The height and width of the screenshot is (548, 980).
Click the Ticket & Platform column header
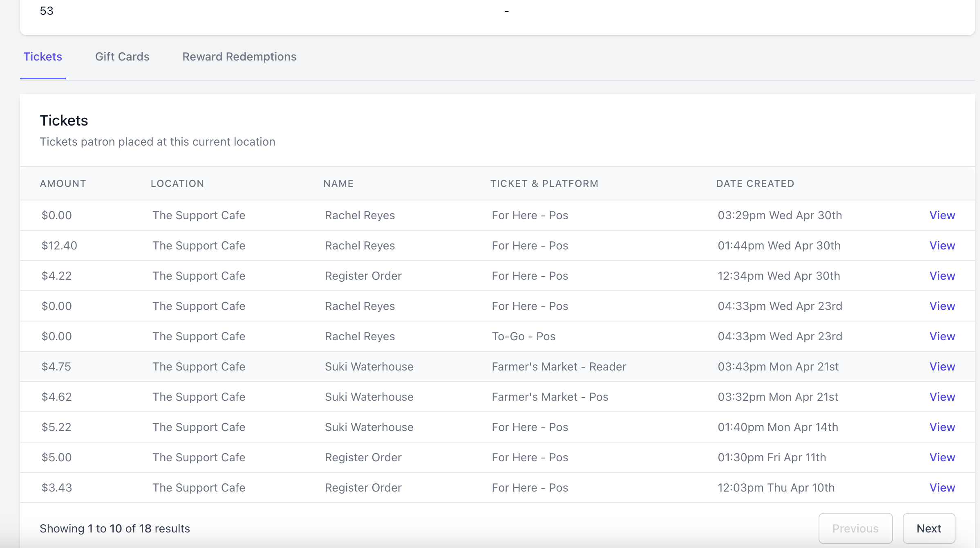[544, 184]
